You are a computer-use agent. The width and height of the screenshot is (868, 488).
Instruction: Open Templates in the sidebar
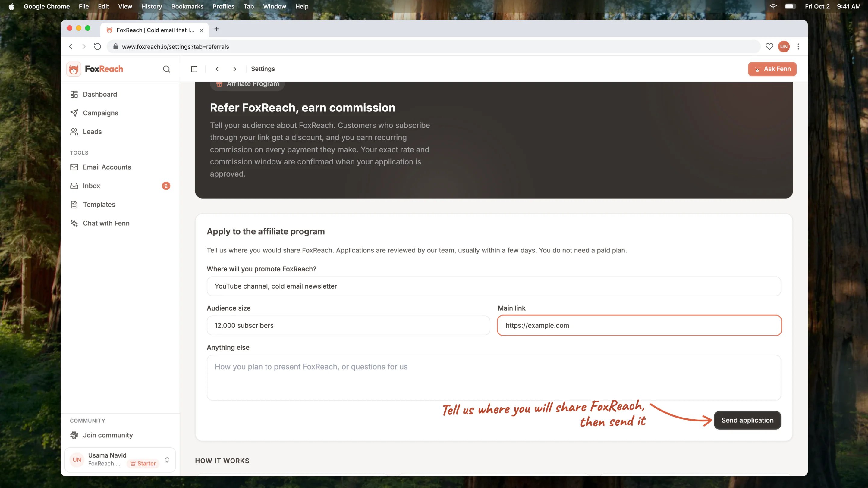click(120, 205)
